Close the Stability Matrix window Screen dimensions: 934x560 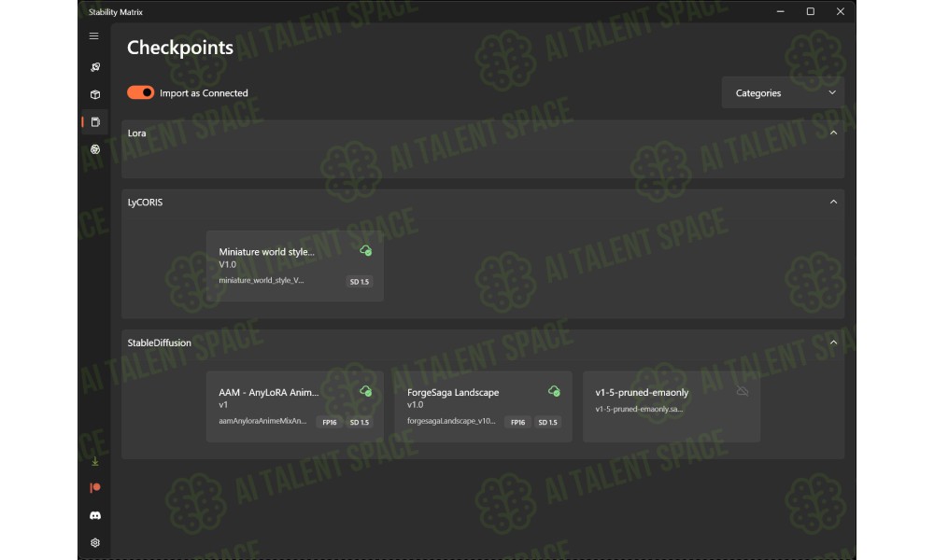coord(840,11)
